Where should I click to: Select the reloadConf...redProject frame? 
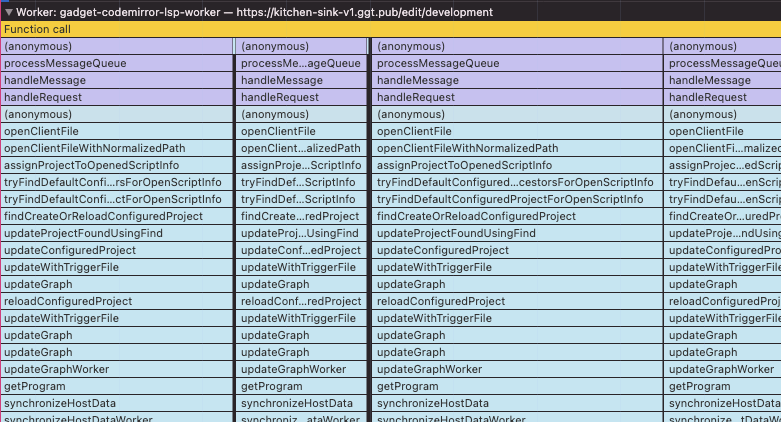[301, 301]
